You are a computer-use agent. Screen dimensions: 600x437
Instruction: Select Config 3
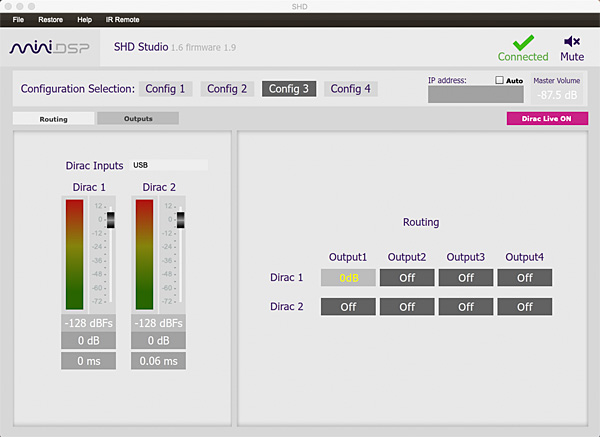click(289, 89)
